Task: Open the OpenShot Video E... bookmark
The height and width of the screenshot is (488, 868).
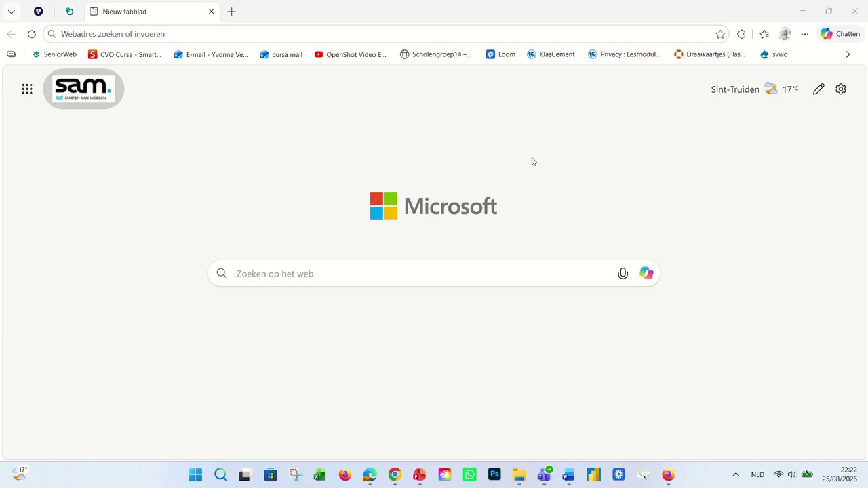Action: 350,54
